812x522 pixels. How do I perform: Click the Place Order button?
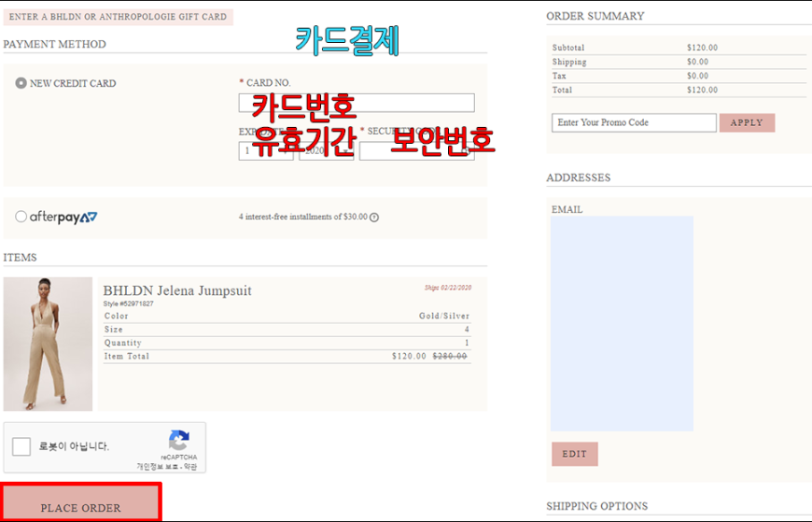[x=81, y=501]
